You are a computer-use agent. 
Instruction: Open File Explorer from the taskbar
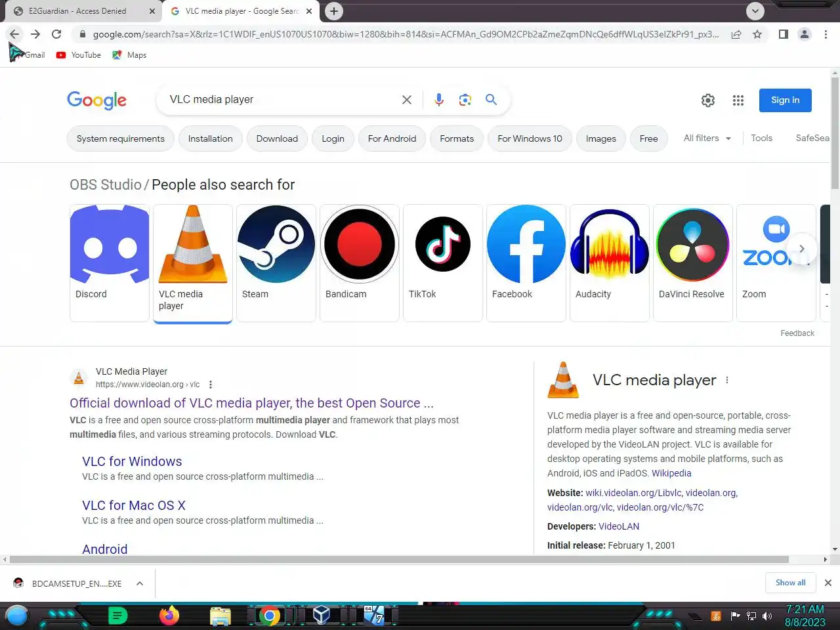(220, 616)
